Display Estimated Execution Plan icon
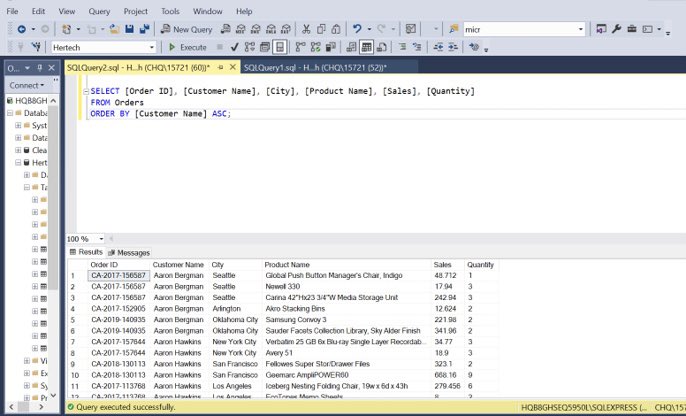This screenshot has width=686, height=416. (x=250, y=47)
